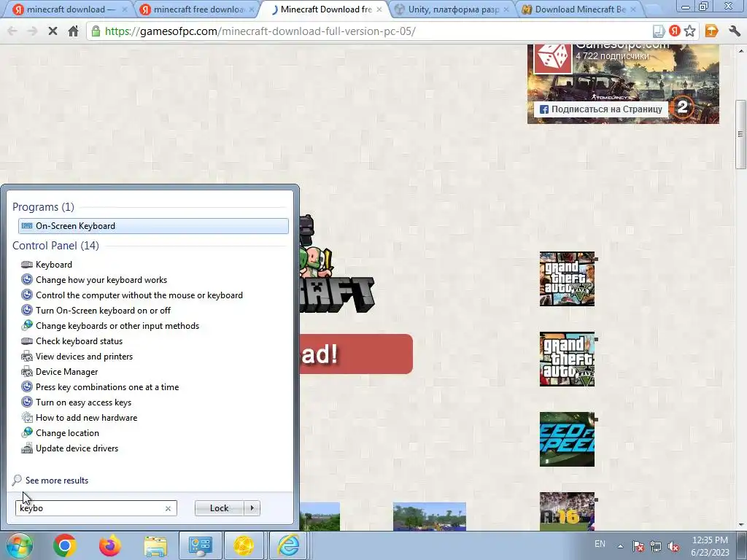
Task: Click the page vertical scrollbar thumb
Action: (740, 134)
